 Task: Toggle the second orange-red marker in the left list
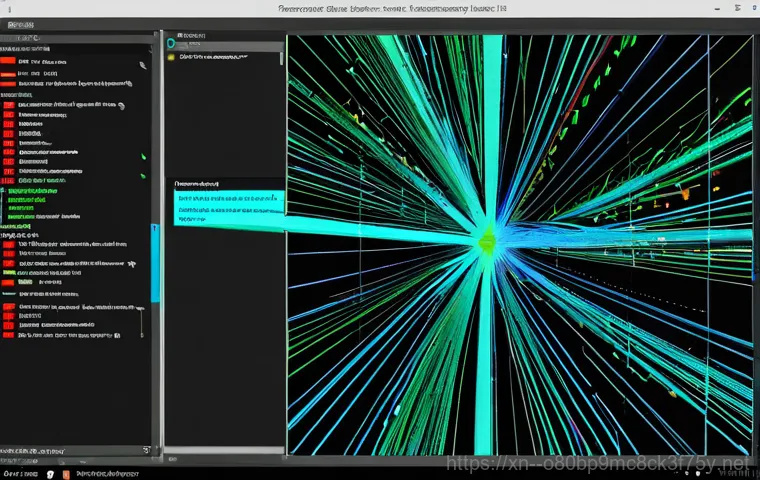pyautogui.click(x=8, y=74)
